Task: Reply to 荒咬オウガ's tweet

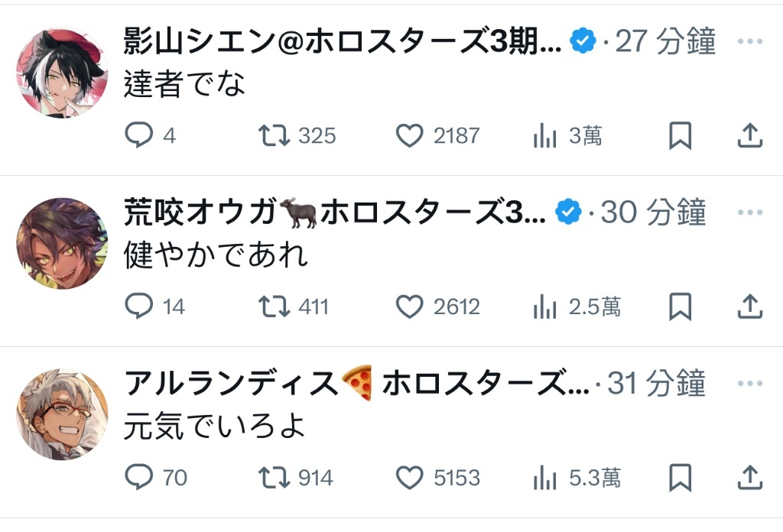Action: tap(138, 307)
